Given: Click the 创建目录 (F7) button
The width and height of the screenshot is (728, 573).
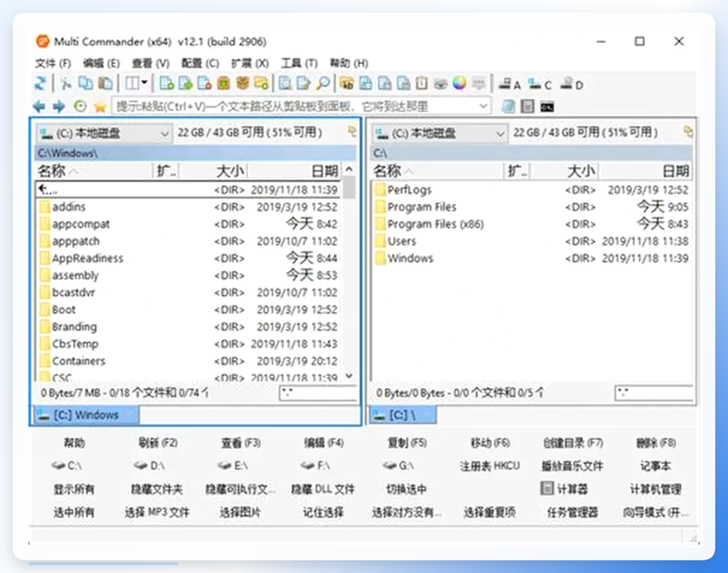Looking at the screenshot, I should tap(573, 442).
